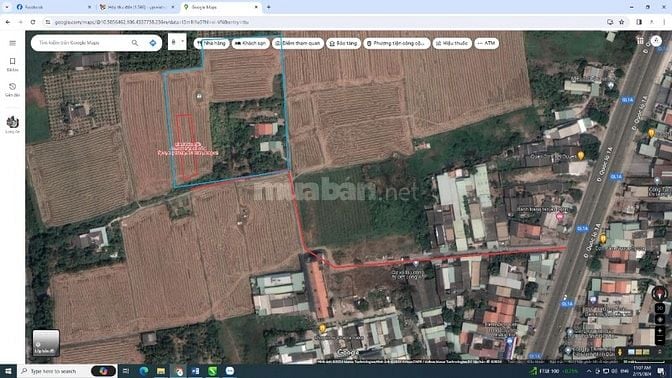Open File Explorer from the taskbar
The image size is (672, 378).
(161, 371)
